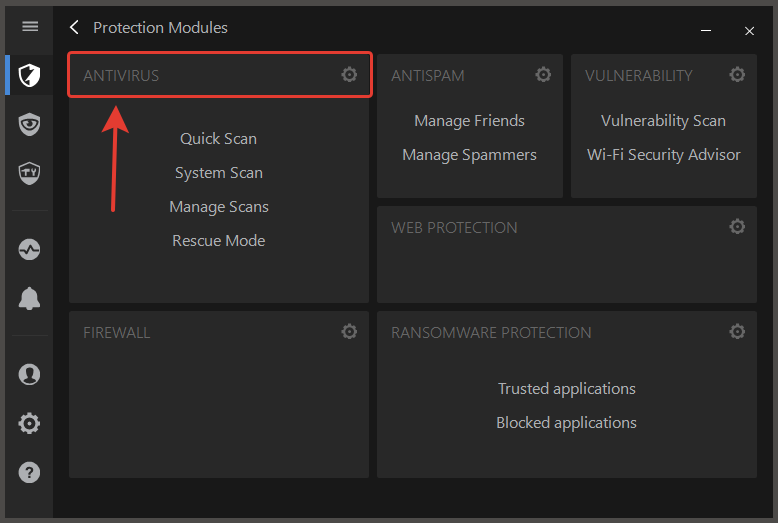Open the Utilities toolbox shield icon

pyautogui.click(x=29, y=173)
